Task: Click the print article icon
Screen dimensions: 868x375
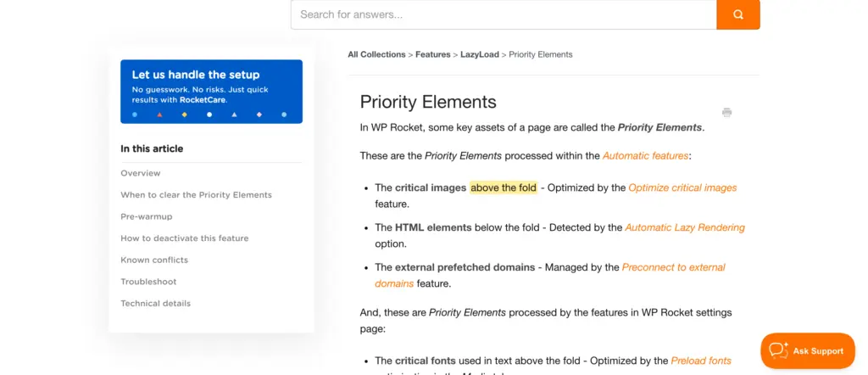Action: (x=726, y=113)
